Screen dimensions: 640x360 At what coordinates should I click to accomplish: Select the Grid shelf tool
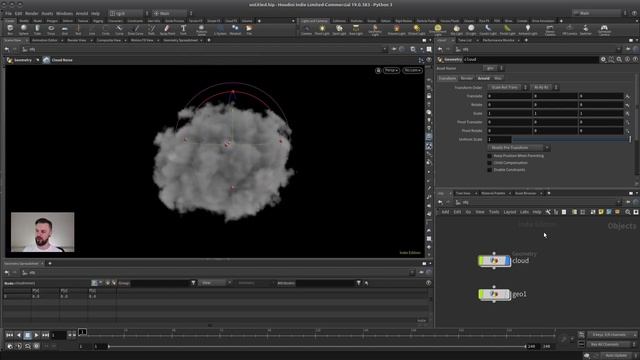[x=64, y=29]
